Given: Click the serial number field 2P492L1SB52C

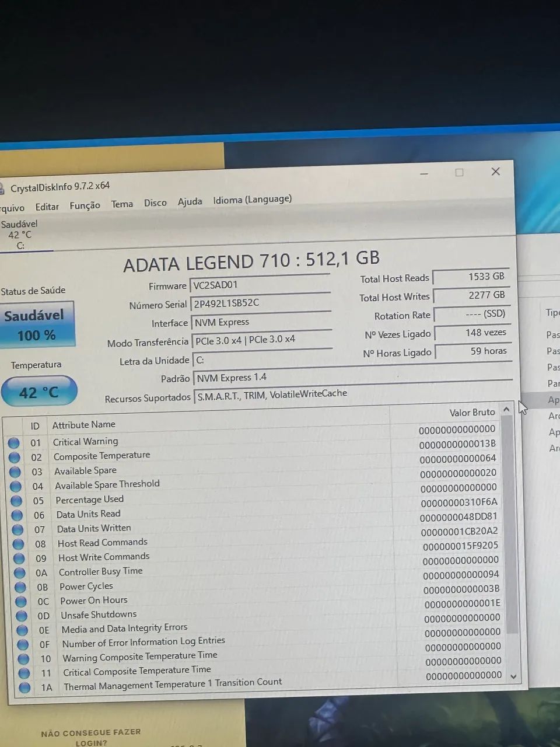Looking at the screenshot, I should [261, 303].
